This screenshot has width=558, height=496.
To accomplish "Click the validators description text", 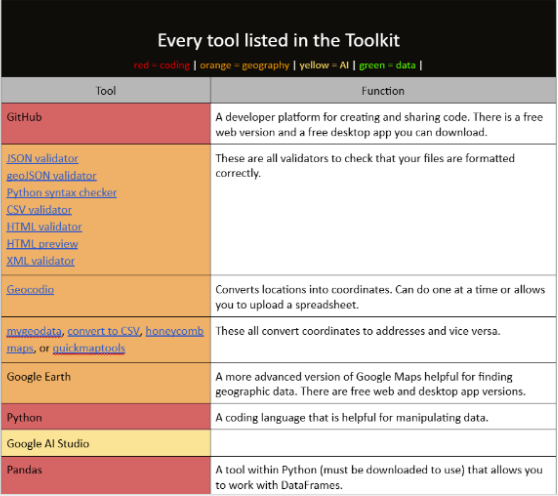I will tap(365, 165).
